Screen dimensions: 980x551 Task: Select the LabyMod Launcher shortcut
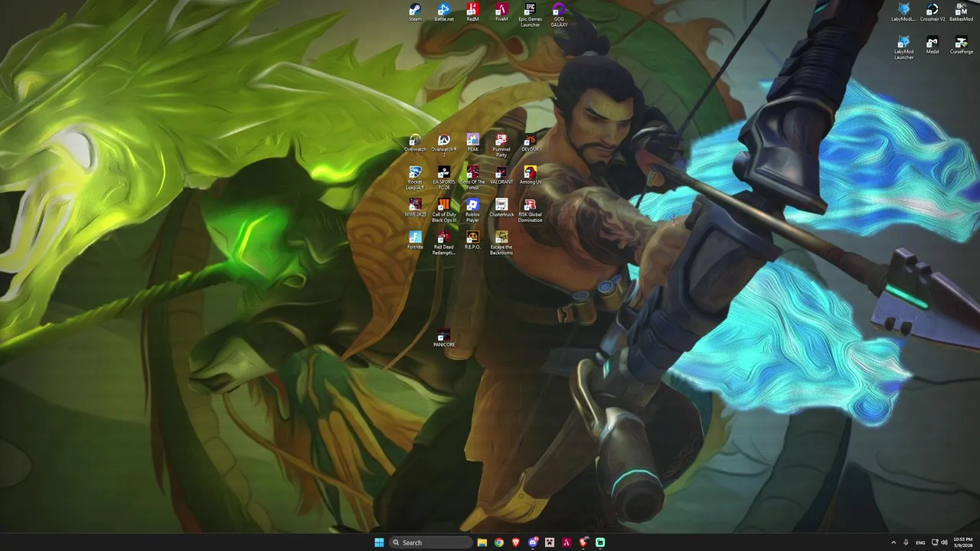(903, 47)
